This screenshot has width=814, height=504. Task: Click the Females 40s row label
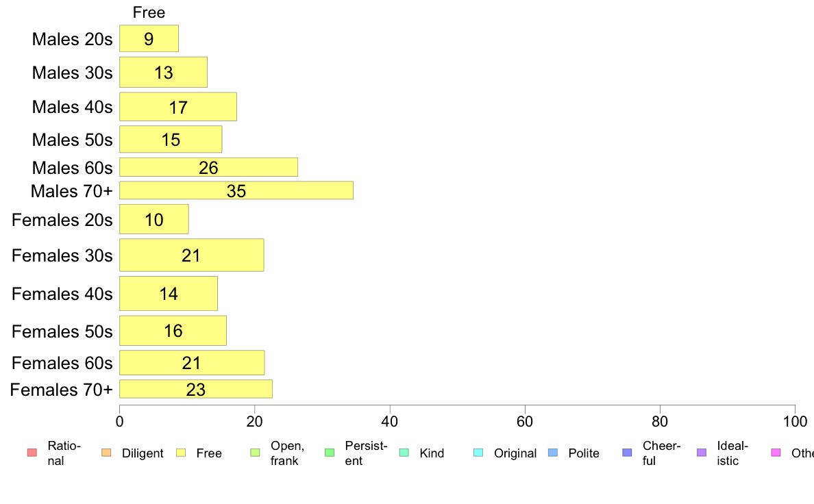coord(62,294)
